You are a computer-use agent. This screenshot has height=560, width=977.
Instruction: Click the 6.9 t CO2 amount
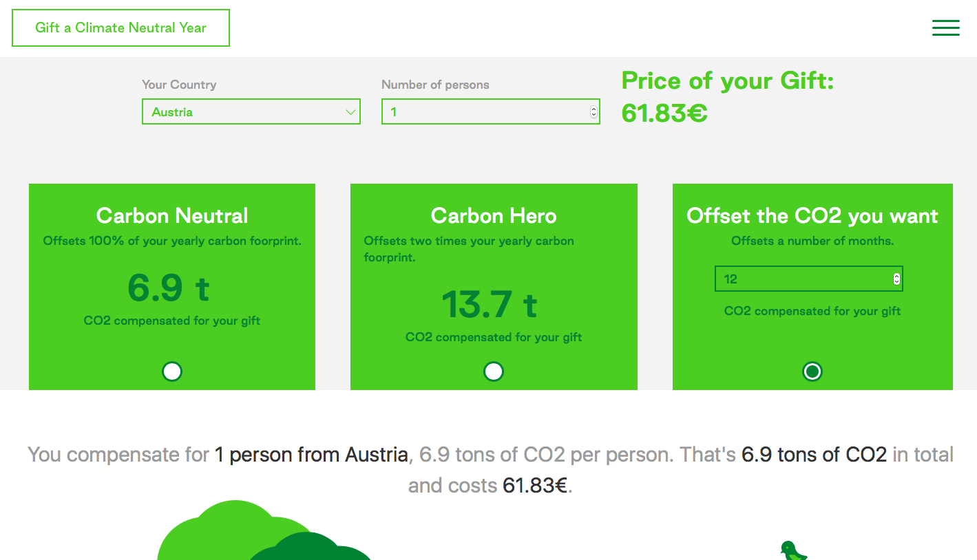pyautogui.click(x=169, y=288)
